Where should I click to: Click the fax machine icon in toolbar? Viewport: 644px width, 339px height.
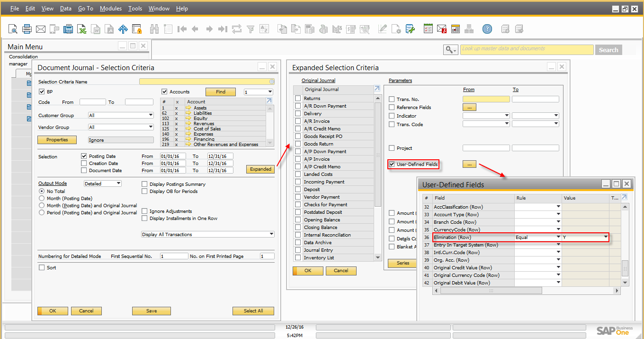point(69,29)
